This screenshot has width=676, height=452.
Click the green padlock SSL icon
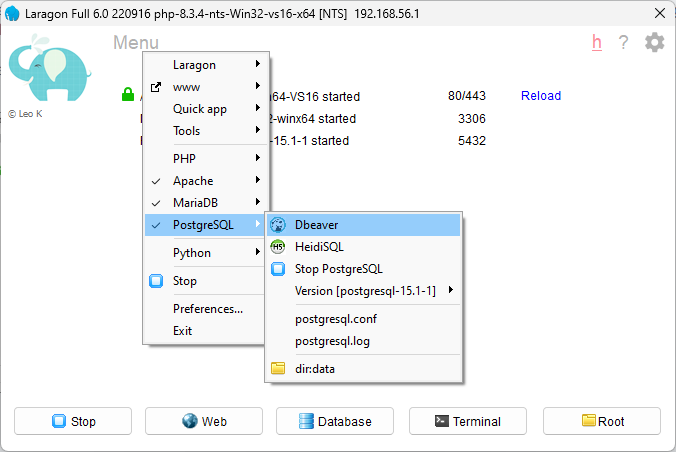[x=127, y=96]
